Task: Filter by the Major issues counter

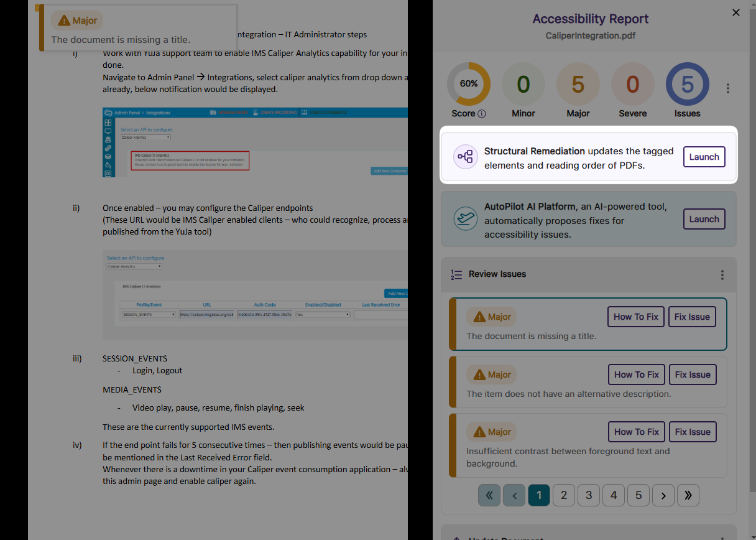Action: tap(578, 85)
